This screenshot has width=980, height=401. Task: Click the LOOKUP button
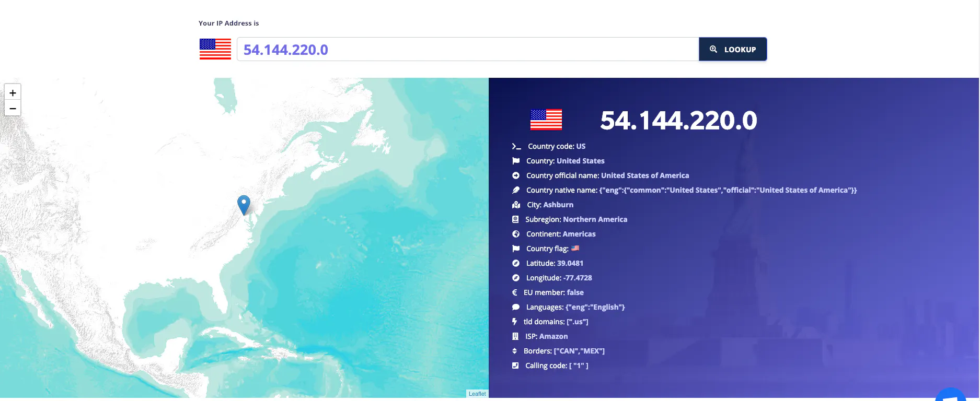(x=733, y=49)
